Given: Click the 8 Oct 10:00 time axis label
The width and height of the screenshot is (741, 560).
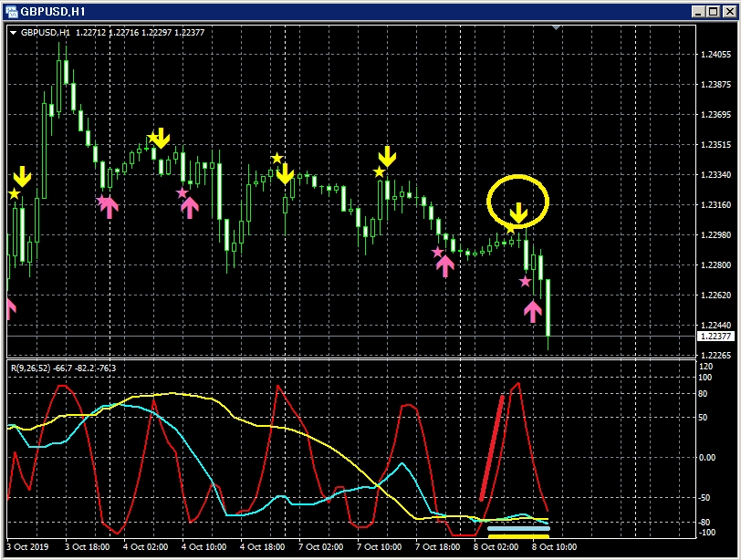Looking at the screenshot, I should pos(554,546).
